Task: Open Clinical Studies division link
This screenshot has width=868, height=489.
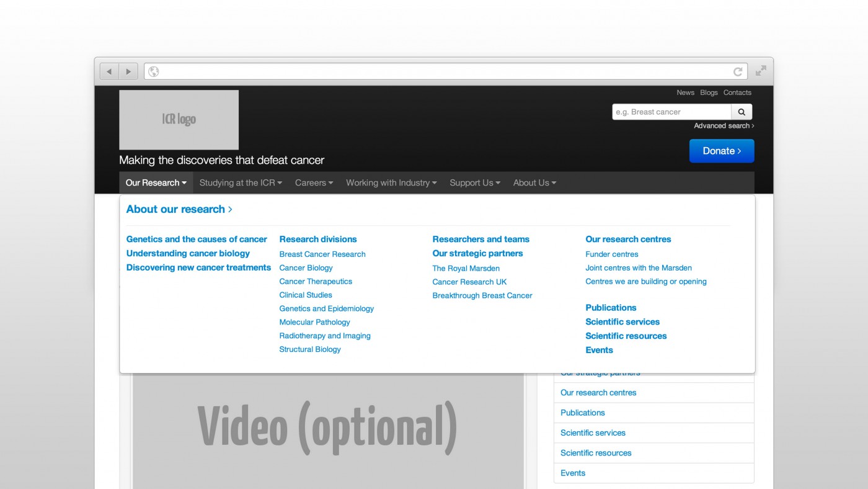Action: point(306,295)
